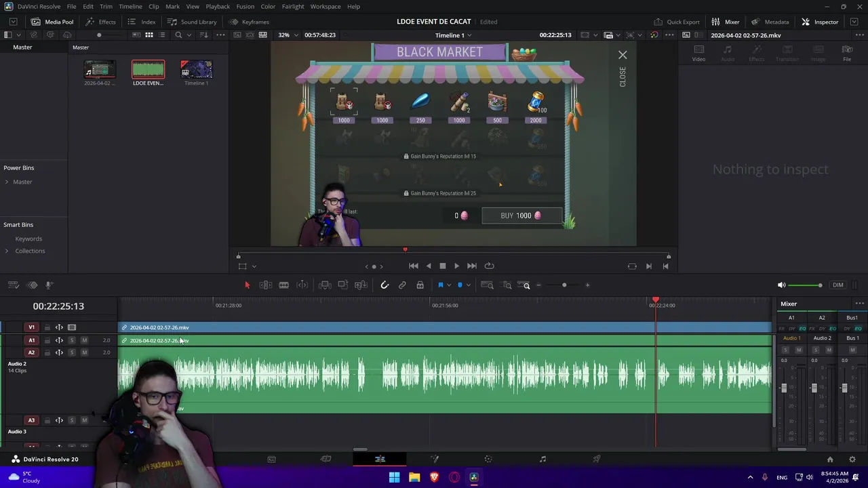868x488 pixels.
Task: Add a blue marker to the timeline
Action: 460,285
